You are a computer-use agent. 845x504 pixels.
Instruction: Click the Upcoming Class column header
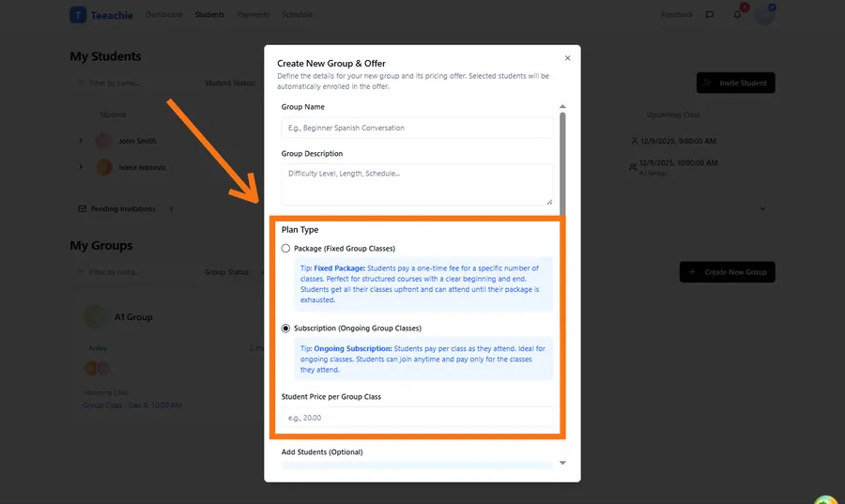click(673, 115)
